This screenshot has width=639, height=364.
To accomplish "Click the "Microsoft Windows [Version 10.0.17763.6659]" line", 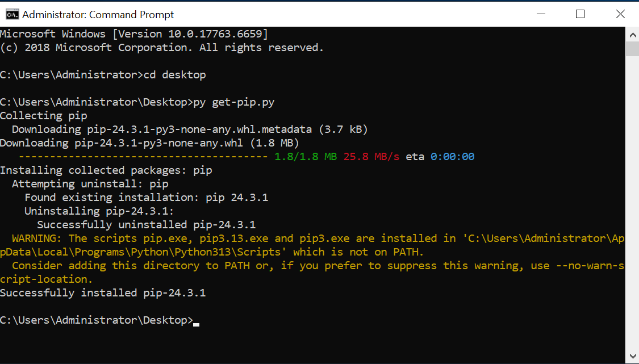I will point(134,34).
